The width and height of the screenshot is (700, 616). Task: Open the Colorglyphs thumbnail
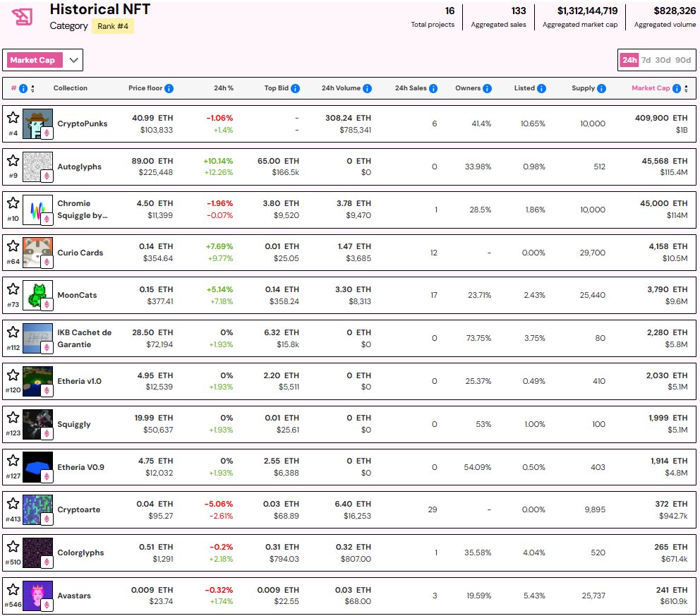(37, 552)
